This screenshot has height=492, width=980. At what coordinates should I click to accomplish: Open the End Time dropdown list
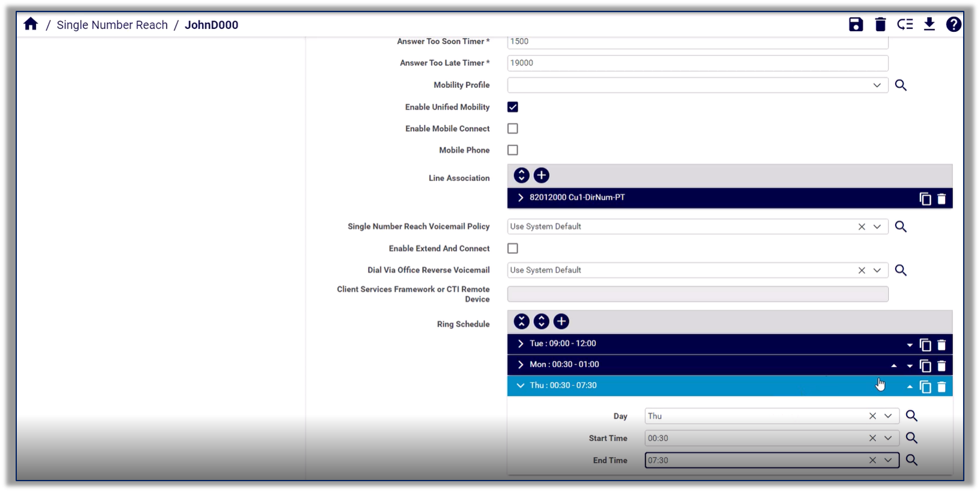[x=888, y=460]
